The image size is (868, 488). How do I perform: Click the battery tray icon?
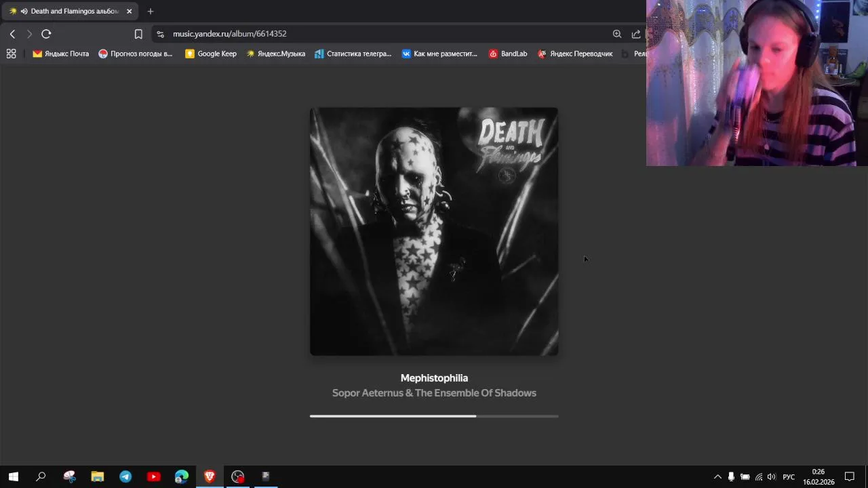click(745, 476)
